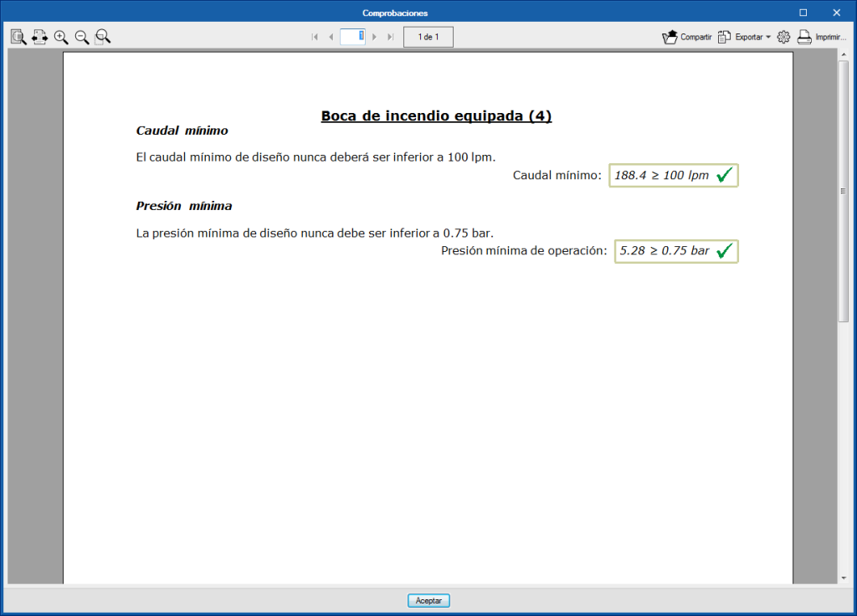Screen dimensions: 857x616
Task: Click Imprimir to print the report
Action: 822,37
